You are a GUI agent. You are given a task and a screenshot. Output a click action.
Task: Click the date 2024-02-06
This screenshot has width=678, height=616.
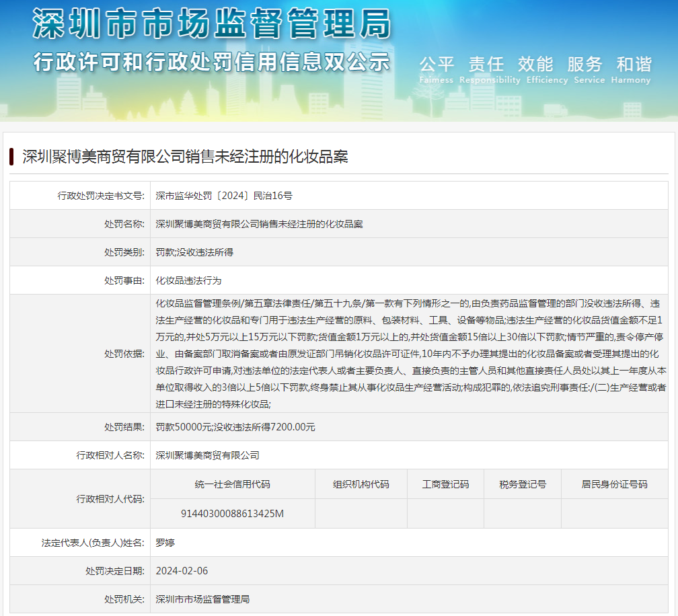click(182, 571)
